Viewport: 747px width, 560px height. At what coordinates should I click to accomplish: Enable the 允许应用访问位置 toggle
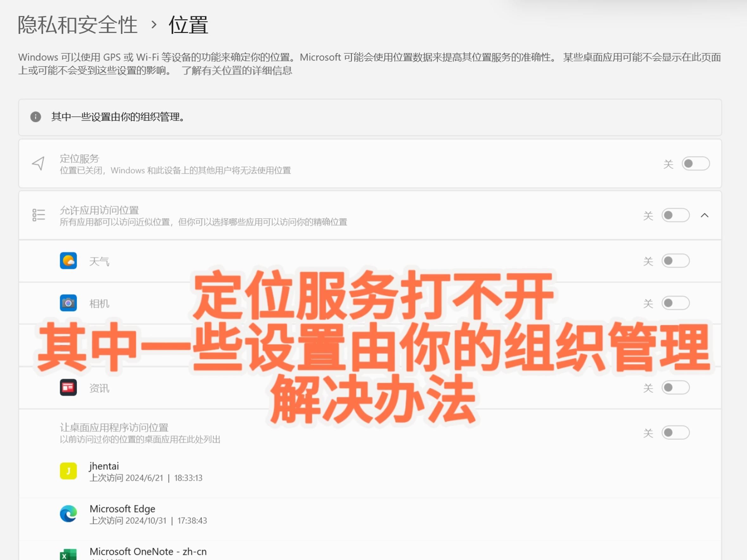pos(675,215)
